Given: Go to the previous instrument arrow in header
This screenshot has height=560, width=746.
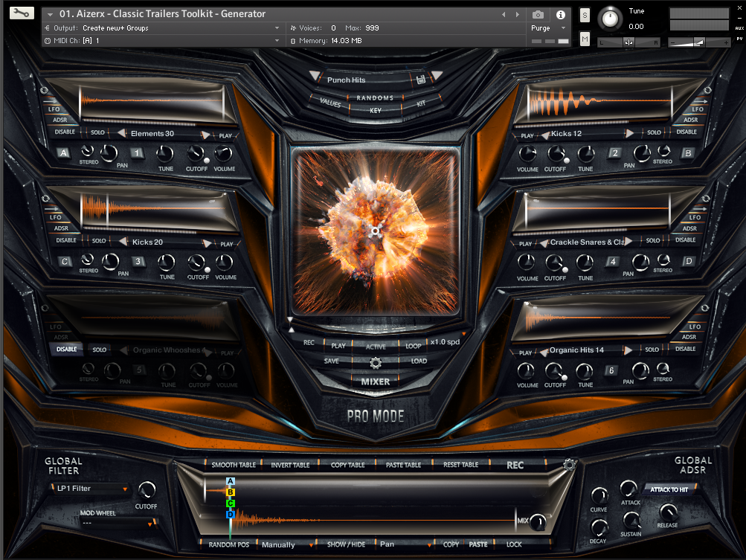Looking at the screenshot, I should [504, 15].
